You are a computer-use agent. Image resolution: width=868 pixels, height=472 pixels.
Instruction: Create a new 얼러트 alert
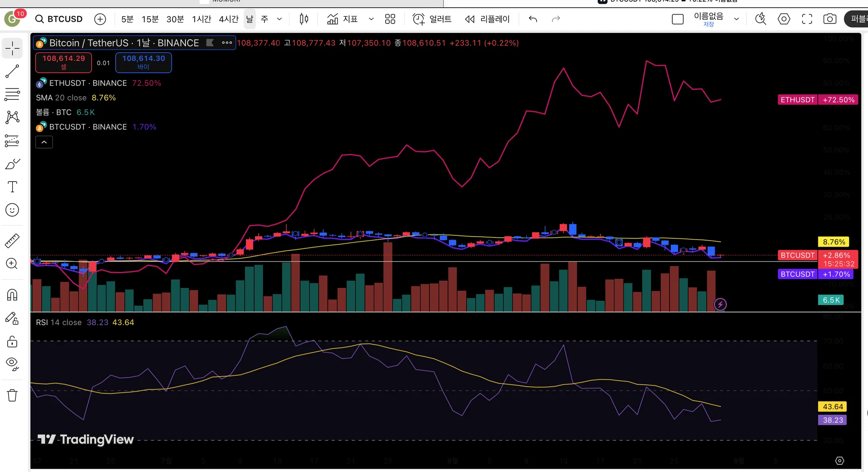(432, 19)
